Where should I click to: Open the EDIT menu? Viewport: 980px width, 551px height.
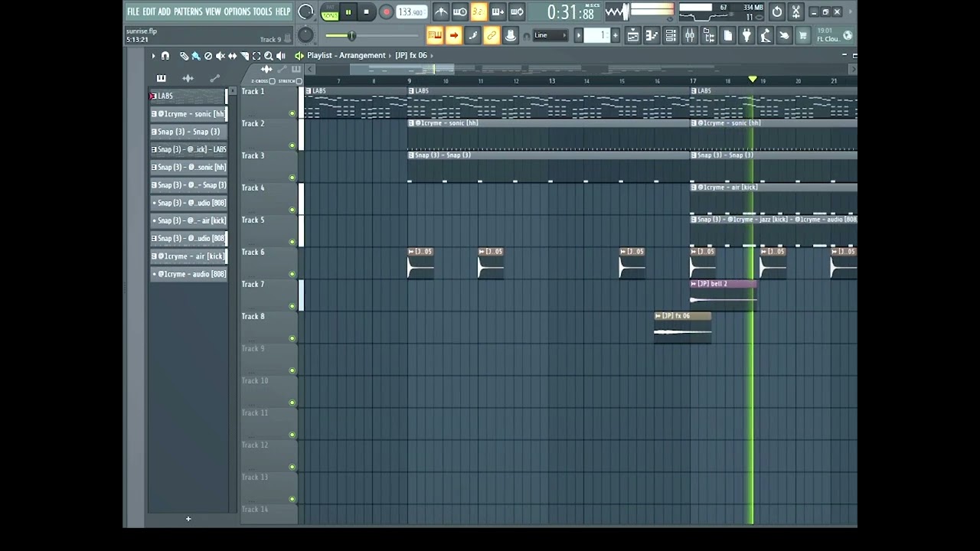coord(149,11)
